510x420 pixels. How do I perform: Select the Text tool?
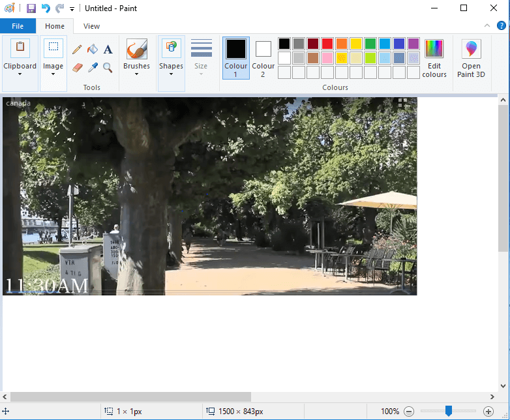(x=108, y=50)
